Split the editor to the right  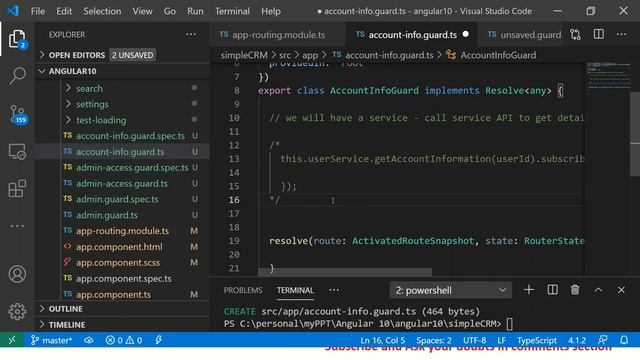coord(599,34)
